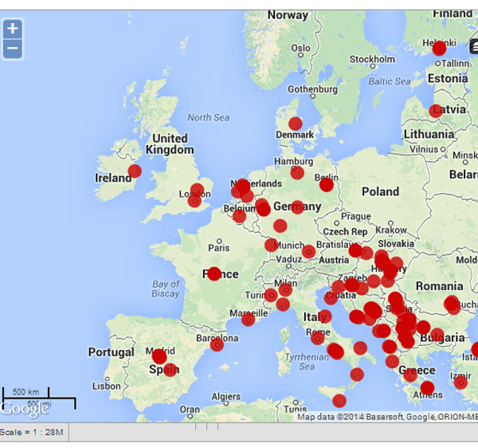The height and width of the screenshot is (448, 478).
Task: Select the red marker below Izmir
Action: pyautogui.click(x=460, y=382)
